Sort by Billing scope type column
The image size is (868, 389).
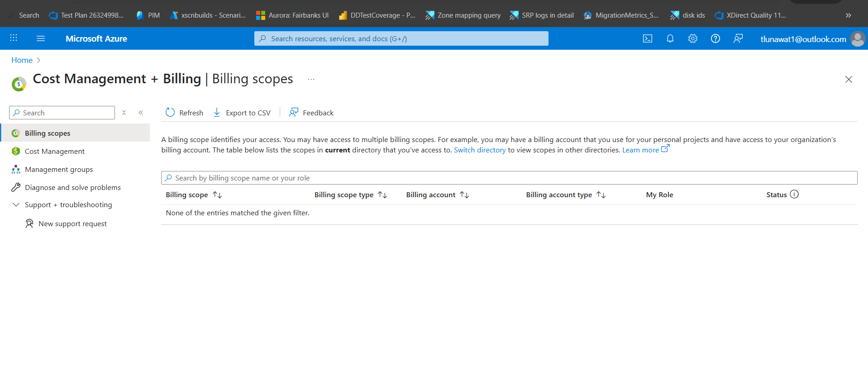[x=351, y=195]
